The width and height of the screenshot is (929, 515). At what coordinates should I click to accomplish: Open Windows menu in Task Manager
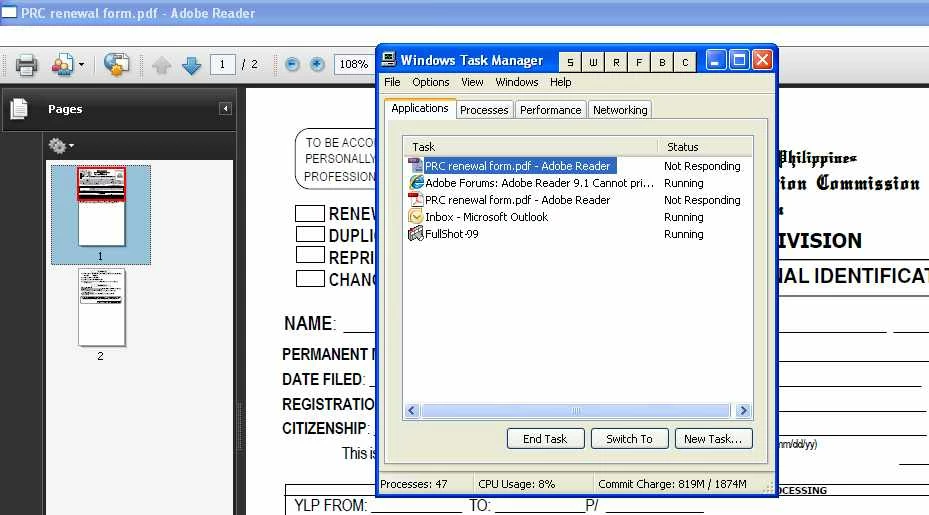[x=517, y=82]
